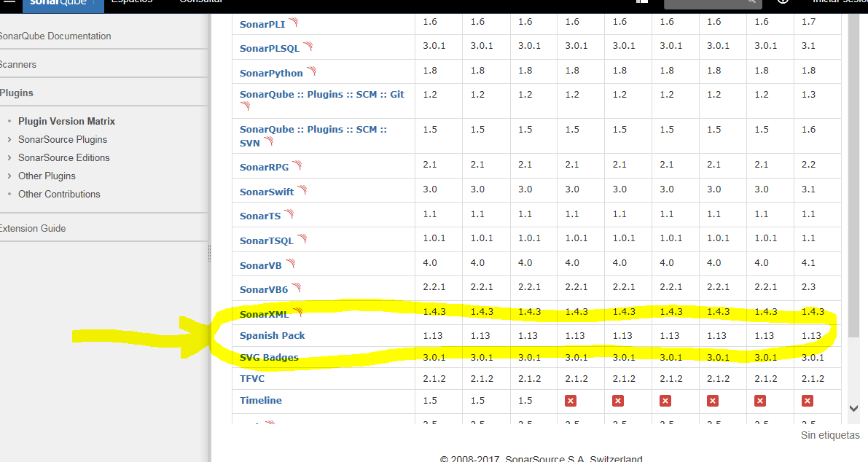Click first red X in Timeline row
The width and height of the screenshot is (868, 462).
pos(571,401)
